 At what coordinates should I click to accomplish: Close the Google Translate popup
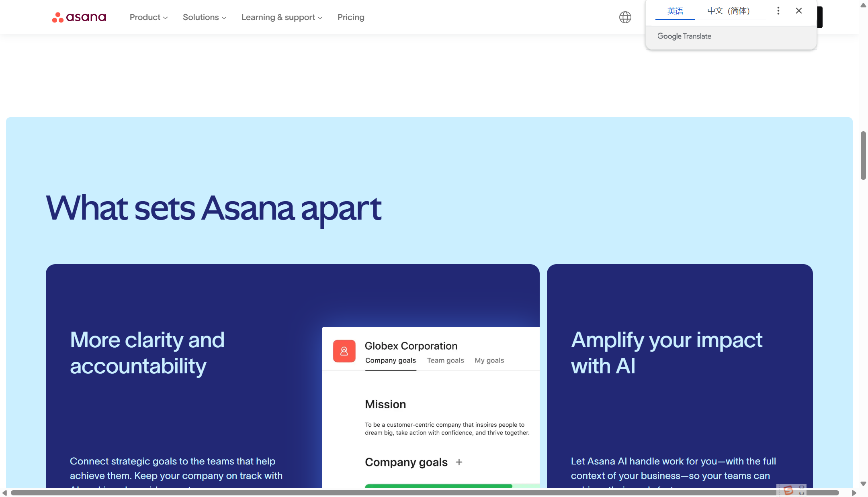point(799,11)
